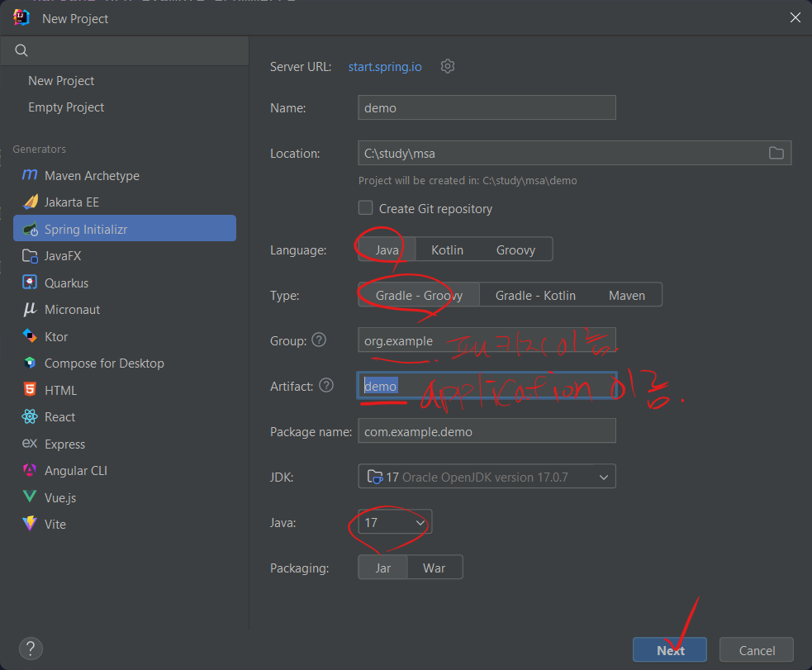This screenshot has width=812, height=670.
Task: Select Vue.js generator label
Action: 60,498
